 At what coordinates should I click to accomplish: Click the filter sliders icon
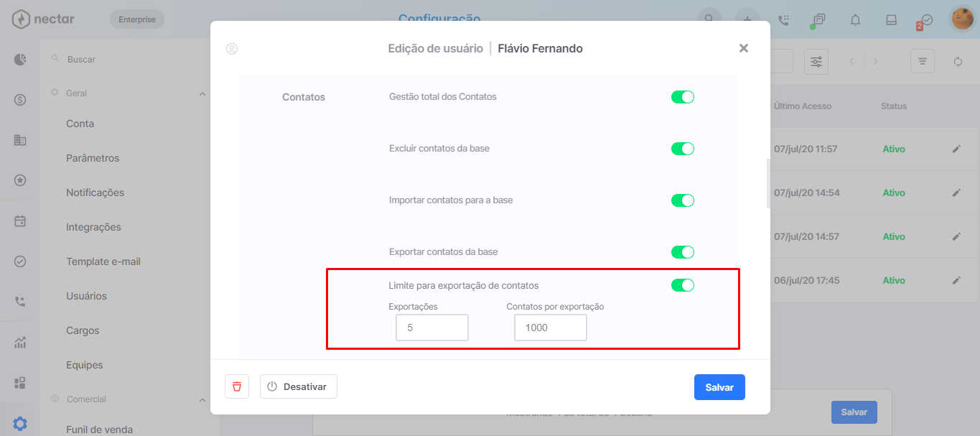click(x=816, y=62)
